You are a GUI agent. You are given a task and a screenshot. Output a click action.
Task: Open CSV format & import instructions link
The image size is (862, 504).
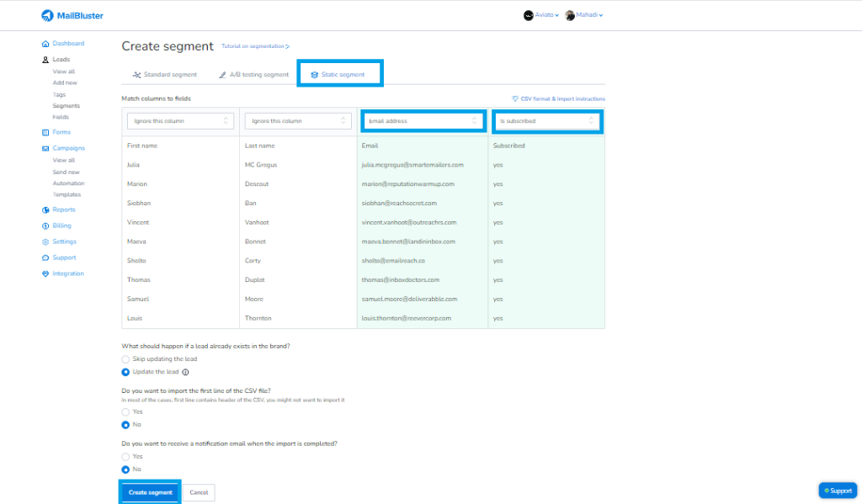(x=558, y=98)
